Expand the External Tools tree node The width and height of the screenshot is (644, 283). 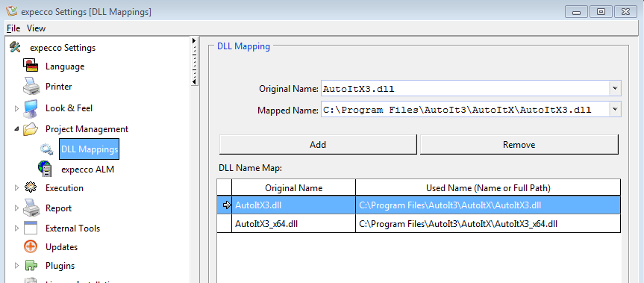coord(17,228)
